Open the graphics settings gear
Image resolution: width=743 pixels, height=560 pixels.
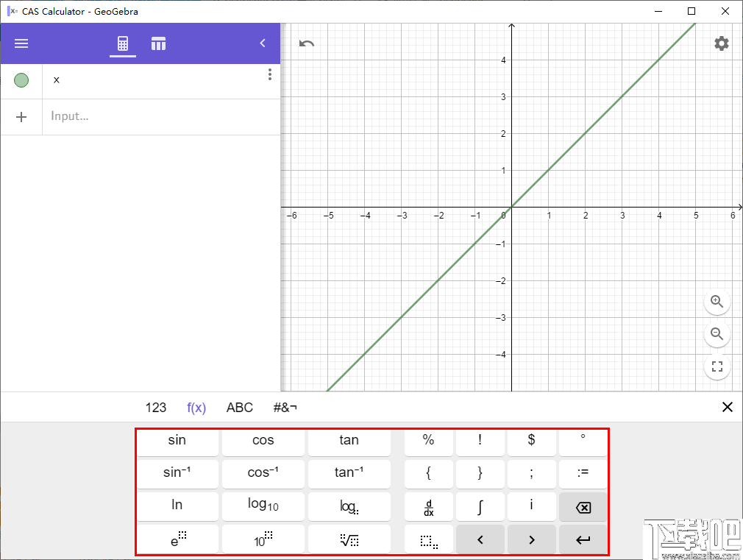(719, 44)
